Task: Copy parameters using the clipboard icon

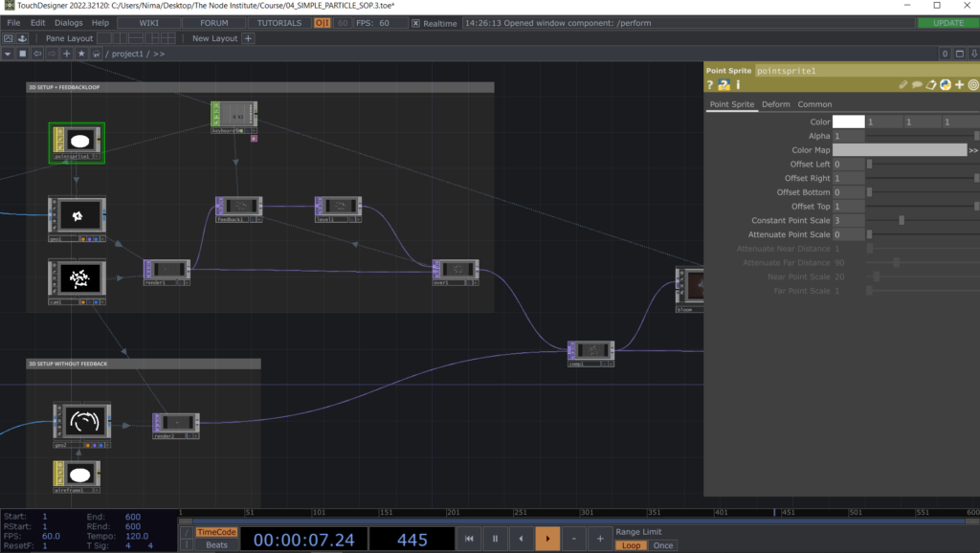Action: (x=931, y=85)
